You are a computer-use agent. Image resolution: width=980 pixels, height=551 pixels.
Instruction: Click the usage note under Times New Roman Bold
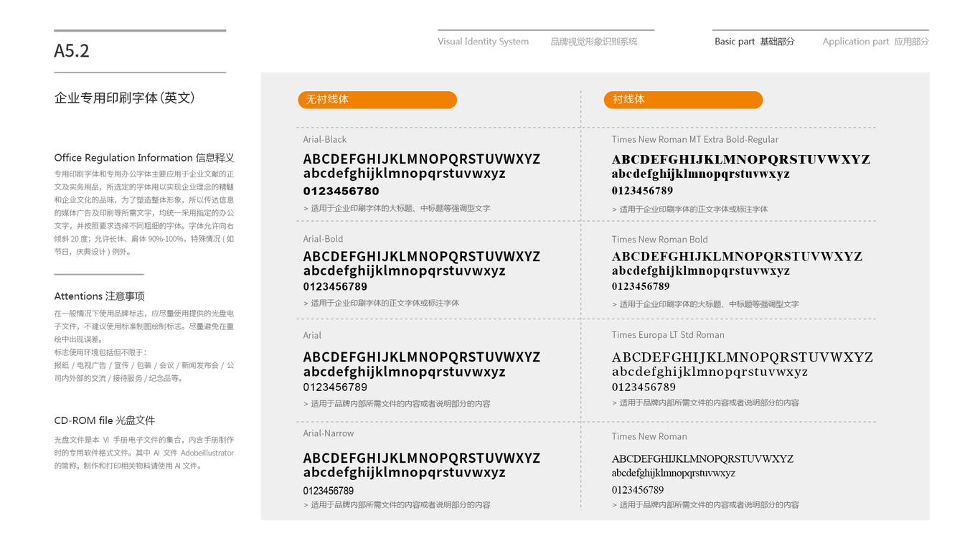[x=705, y=304]
